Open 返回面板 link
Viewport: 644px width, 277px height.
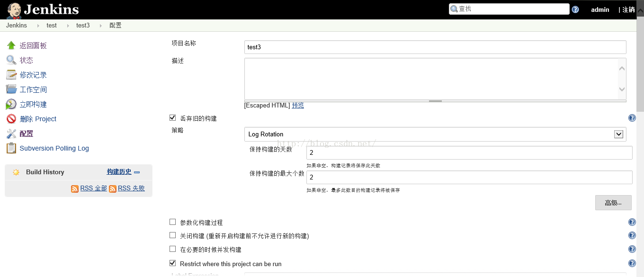(33, 46)
